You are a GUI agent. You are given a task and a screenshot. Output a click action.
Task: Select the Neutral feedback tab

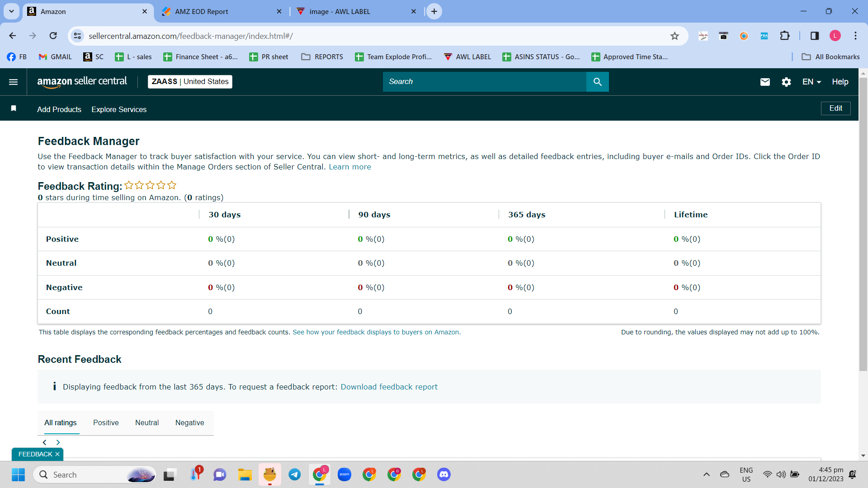click(x=147, y=422)
